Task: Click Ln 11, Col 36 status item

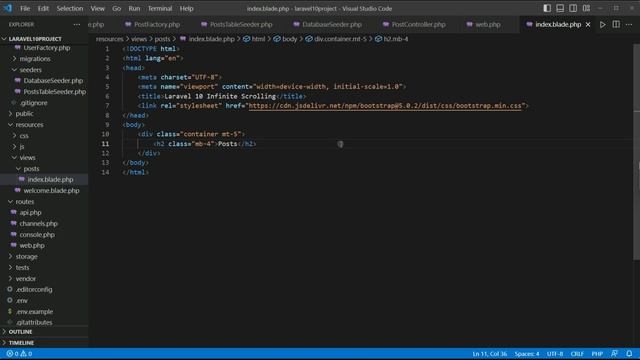Action: point(489,353)
